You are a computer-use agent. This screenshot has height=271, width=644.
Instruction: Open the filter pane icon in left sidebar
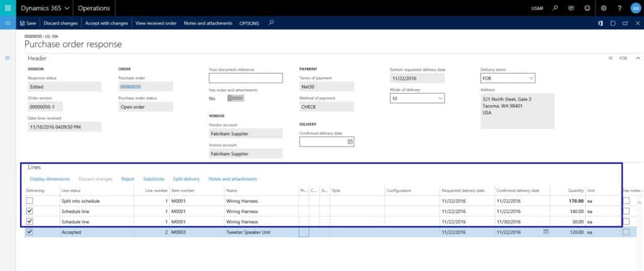pyautogui.click(x=8, y=58)
